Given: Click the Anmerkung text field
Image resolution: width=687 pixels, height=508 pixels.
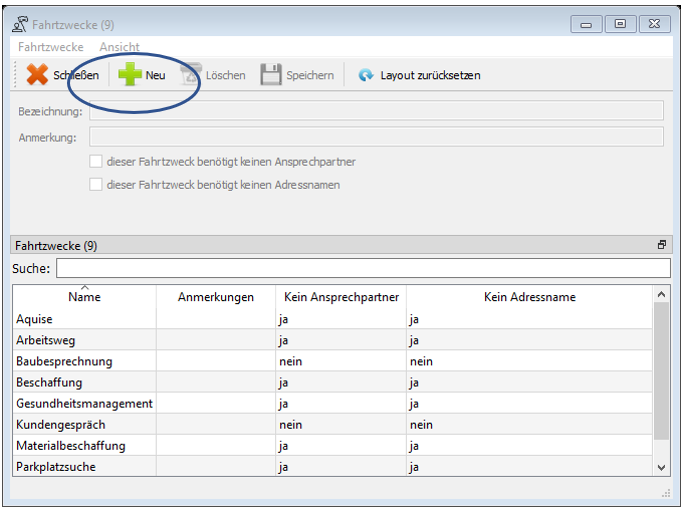Looking at the screenshot, I should pyautogui.click(x=376, y=137).
